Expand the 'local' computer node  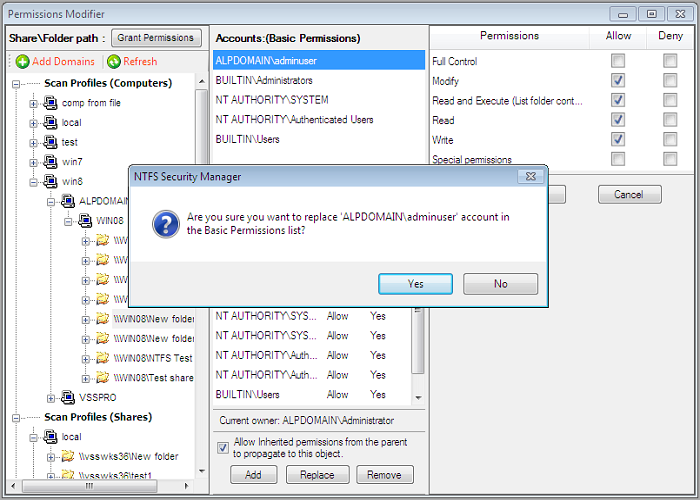coord(34,123)
